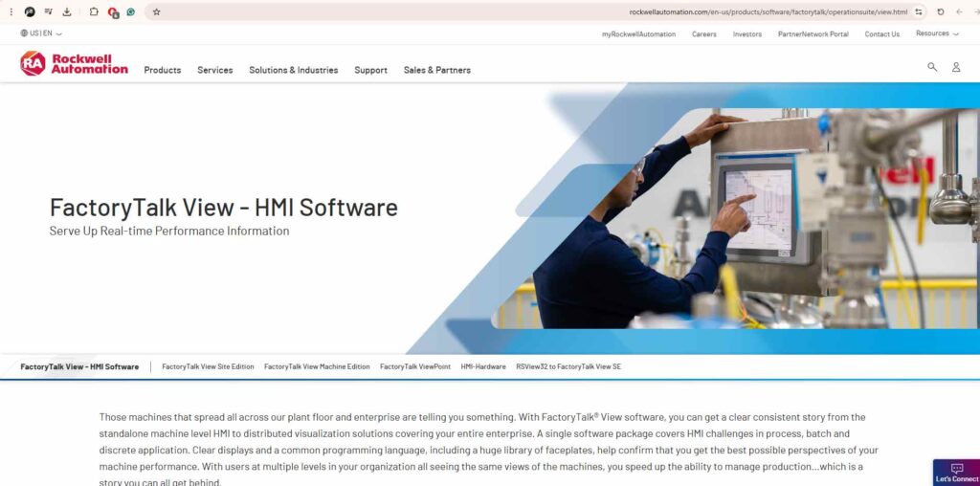Open the browser three-dot menu

11,11
